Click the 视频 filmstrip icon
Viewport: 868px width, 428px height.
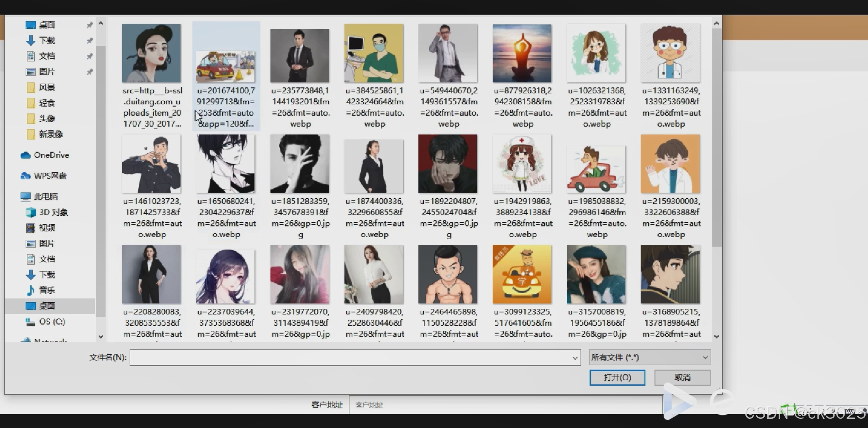pos(31,228)
